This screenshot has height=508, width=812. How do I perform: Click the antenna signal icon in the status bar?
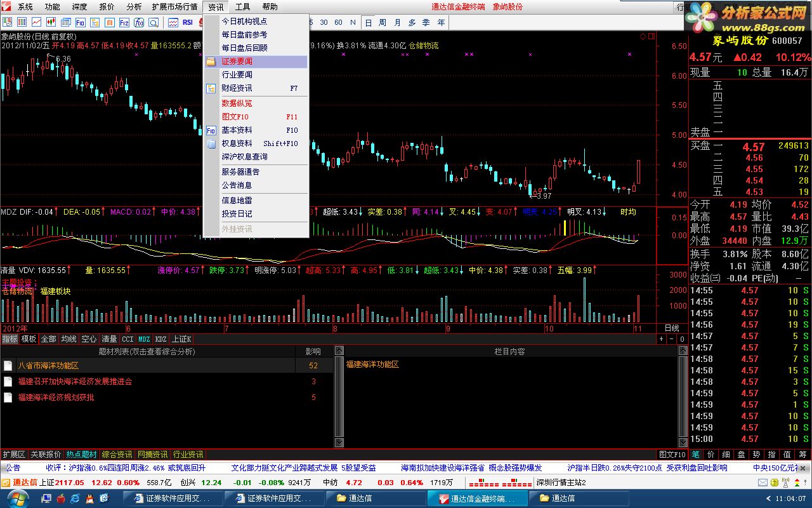(785, 483)
